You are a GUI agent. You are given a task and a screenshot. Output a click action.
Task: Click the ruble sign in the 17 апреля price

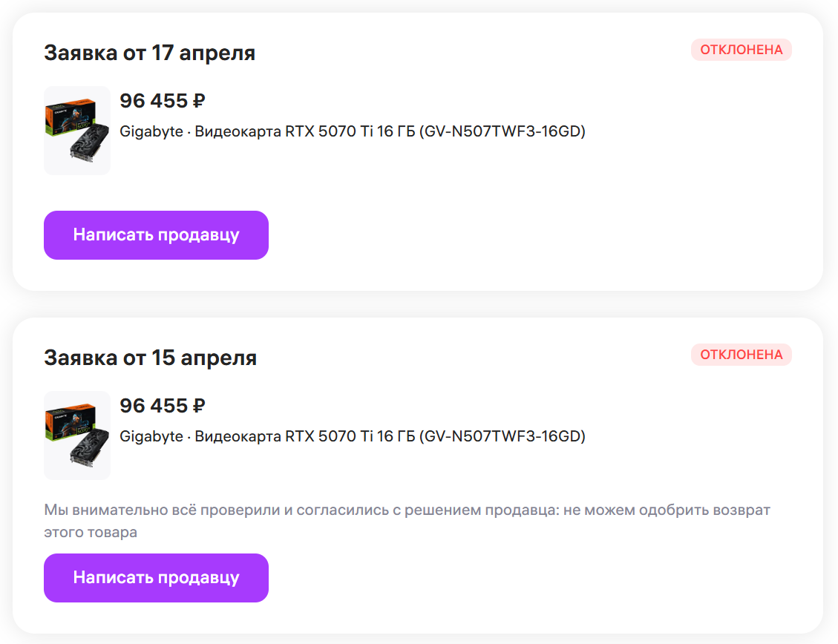(199, 101)
